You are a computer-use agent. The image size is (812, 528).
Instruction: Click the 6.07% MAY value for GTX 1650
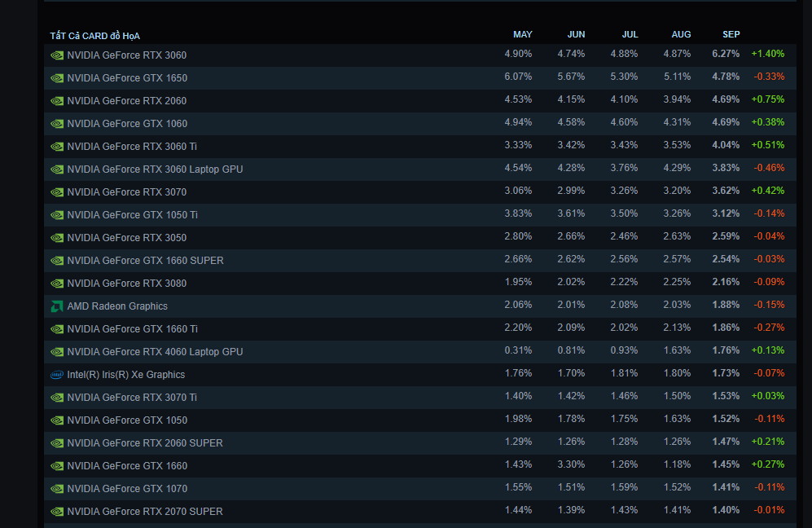click(518, 77)
